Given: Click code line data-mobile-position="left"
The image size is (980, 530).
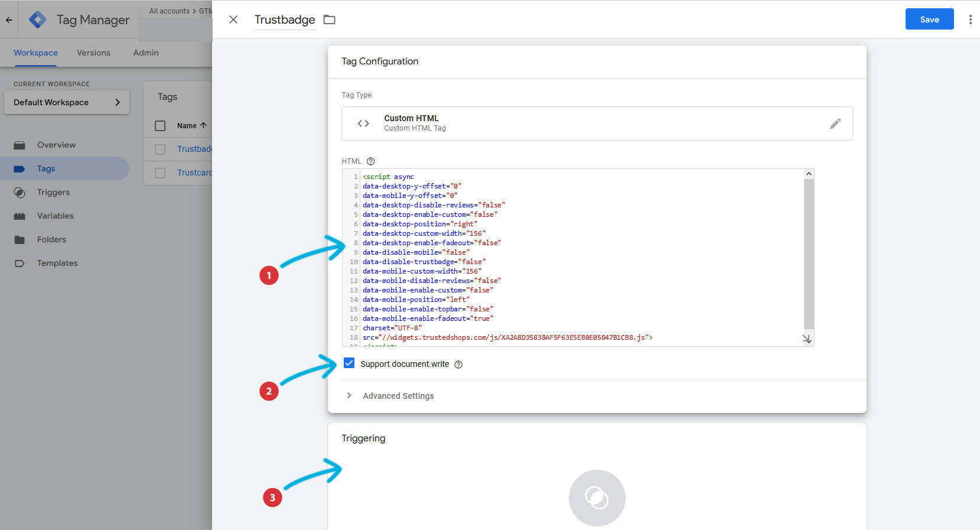Looking at the screenshot, I should pos(416,300).
